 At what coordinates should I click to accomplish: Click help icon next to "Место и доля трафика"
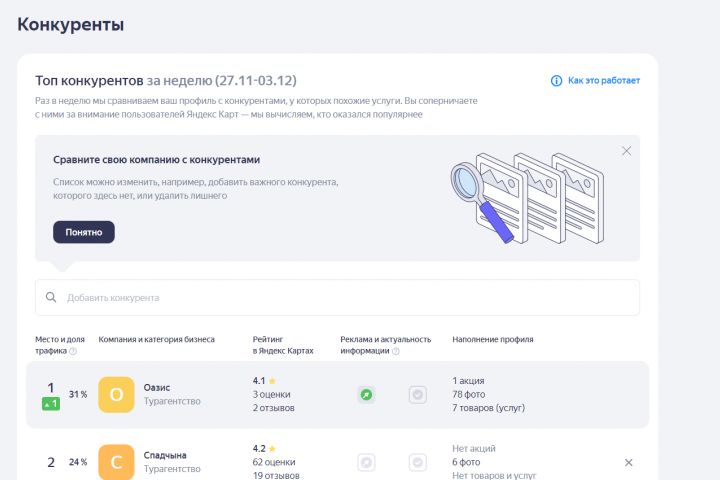(73, 351)
